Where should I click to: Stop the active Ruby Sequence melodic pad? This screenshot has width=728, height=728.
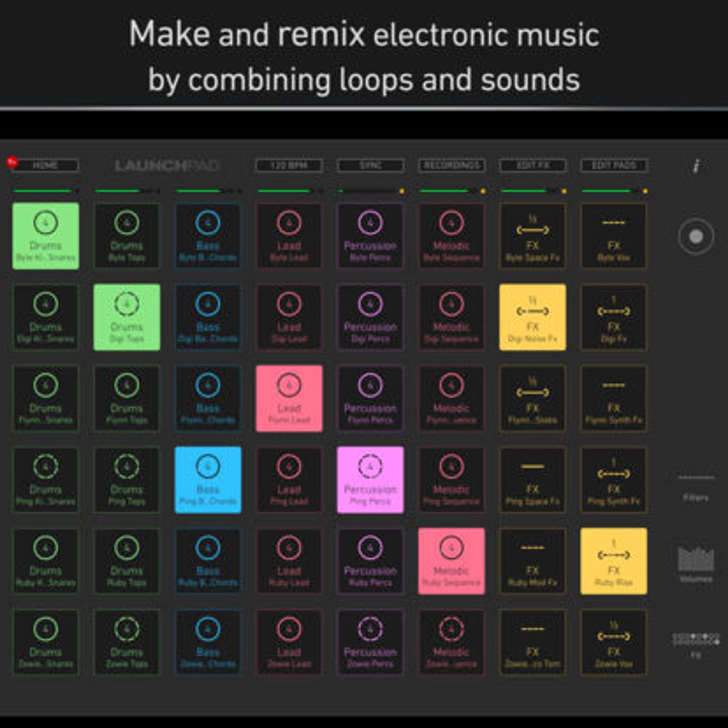451,561
